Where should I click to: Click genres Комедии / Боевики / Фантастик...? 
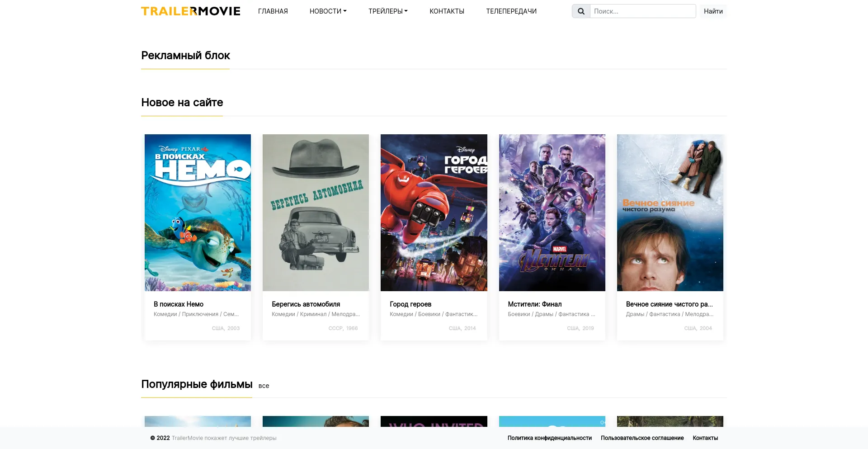[x=434, y=314]
